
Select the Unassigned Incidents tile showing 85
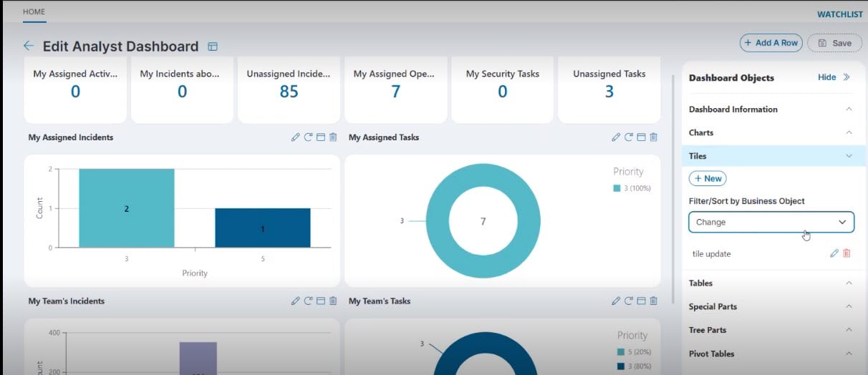pyautogui.click(x=289, y=85)
